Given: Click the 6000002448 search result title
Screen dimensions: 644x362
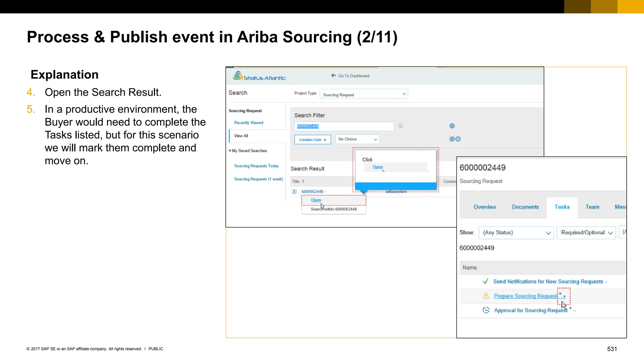Looking at the screenshot, I should pos(312,191).
